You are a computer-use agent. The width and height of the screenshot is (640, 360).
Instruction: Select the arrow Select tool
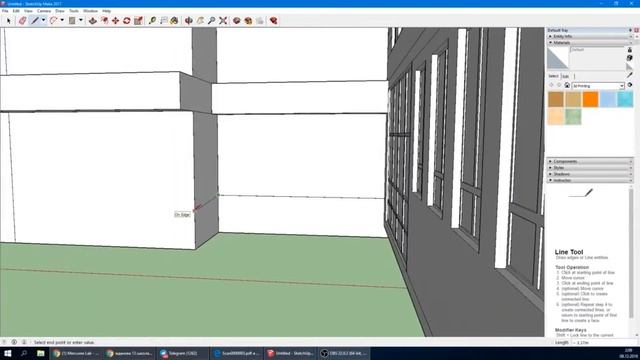[9, 20]
